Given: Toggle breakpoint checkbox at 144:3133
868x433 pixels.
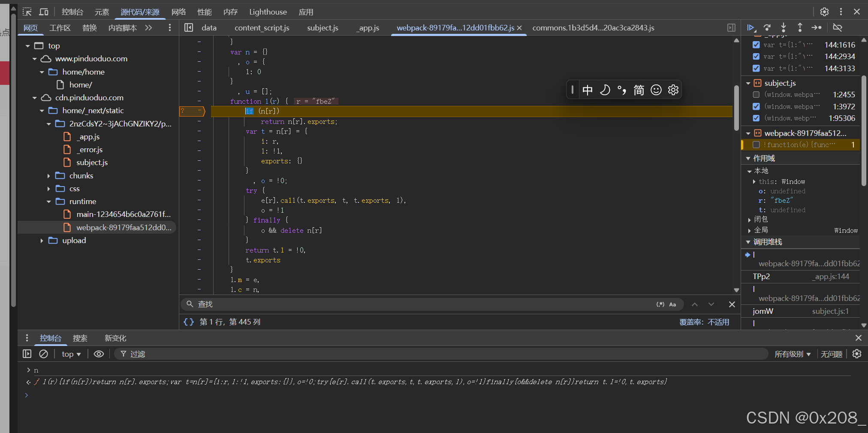Looking at the screenshot, I should [756, 69].
